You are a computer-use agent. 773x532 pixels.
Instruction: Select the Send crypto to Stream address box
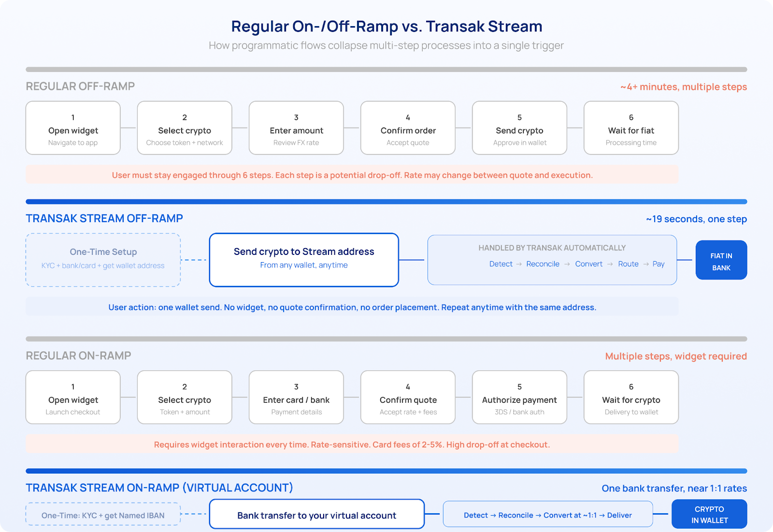304,260
